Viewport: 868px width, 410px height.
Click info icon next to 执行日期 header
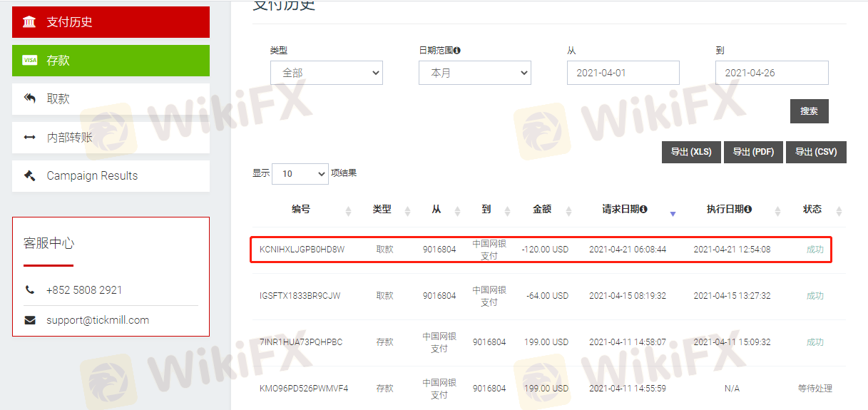click(748, 210)
